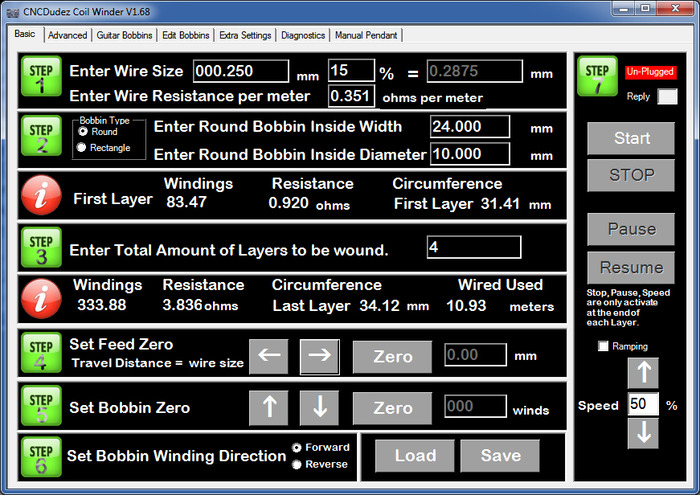
Task: Click the green Step 5 icon
Action: 41,406
